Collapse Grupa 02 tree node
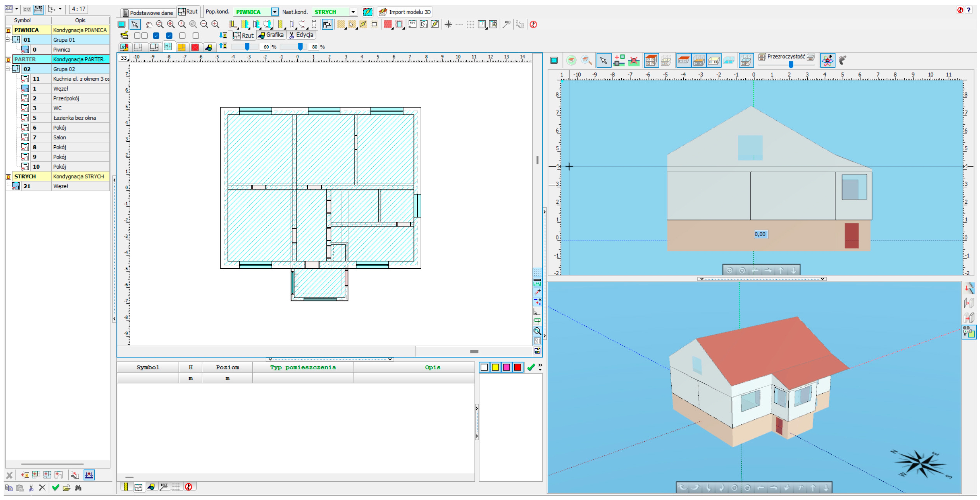Screen dimensions: 980x500 (8, 69)
